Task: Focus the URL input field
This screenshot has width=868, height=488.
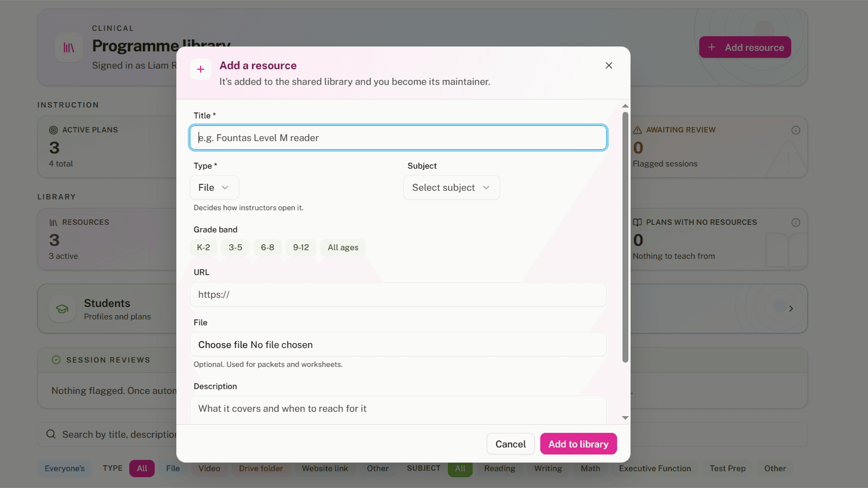Action: click(398, 295)
